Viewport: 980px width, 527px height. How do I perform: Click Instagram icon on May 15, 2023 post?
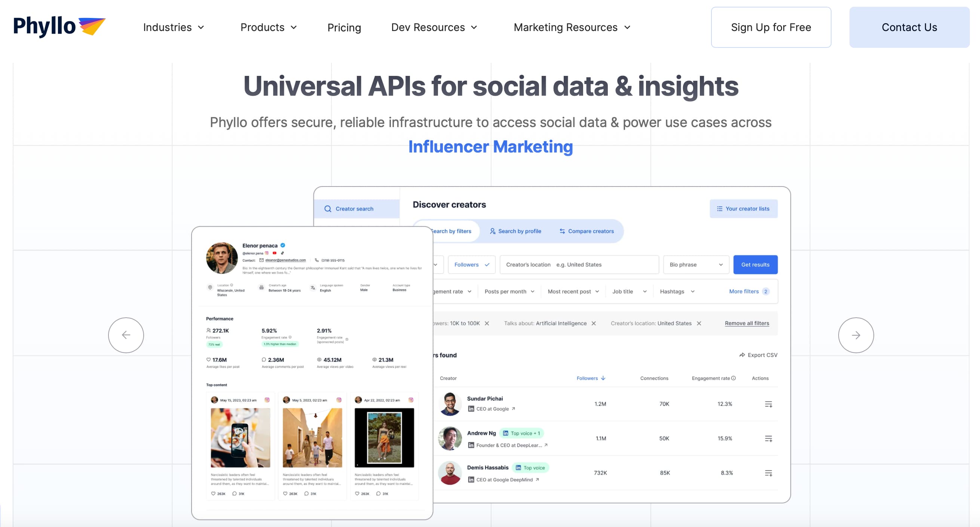click(x=267, y=400)
